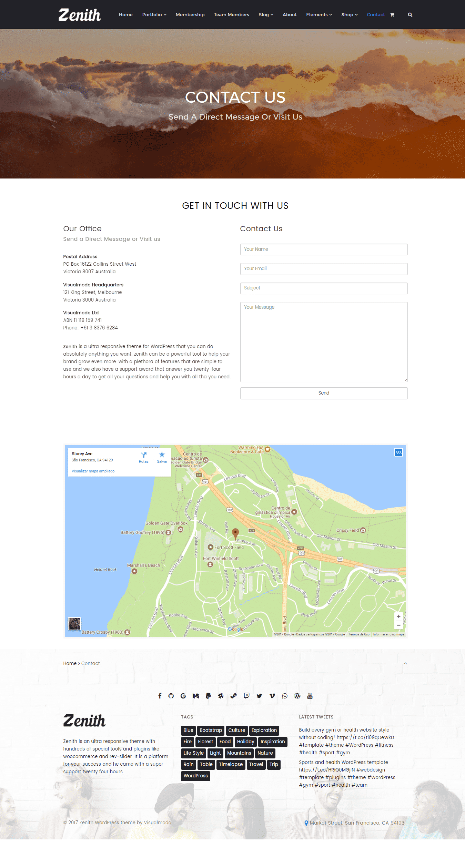Select the Timelapse tag
Screen dimensions: 465x868
pos(231,764)
